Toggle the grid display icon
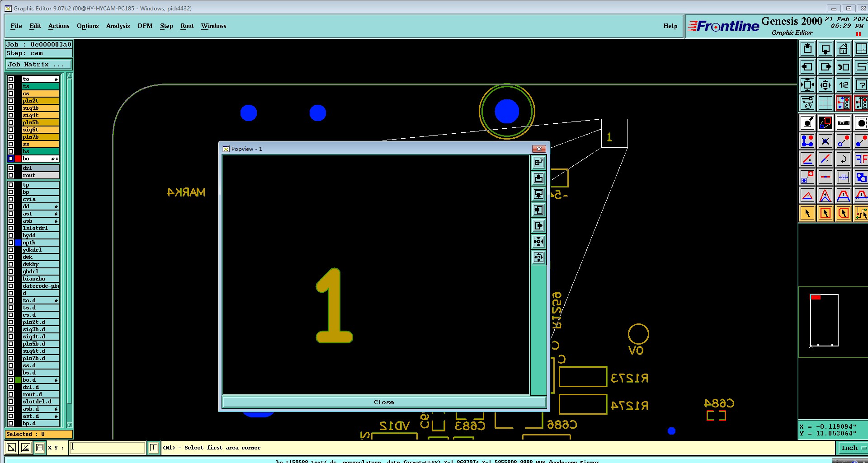Image resolution: width=868 pixels, height=463 pixels. point(826,103)
